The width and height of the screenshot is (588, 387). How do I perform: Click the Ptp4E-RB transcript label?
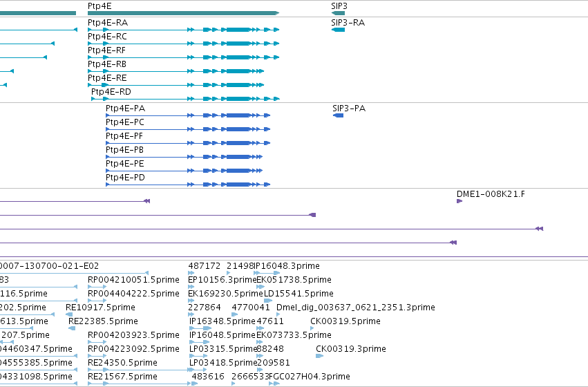pos(107,64)
